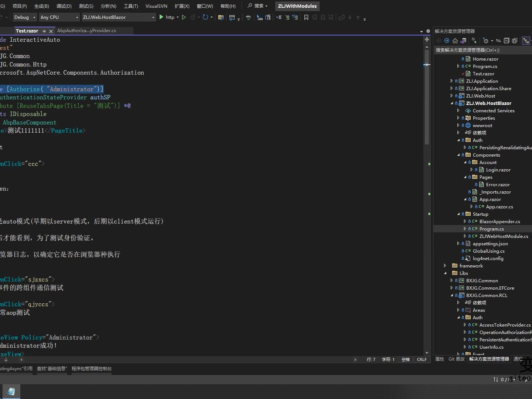Select Login.razor in Solution Explorer
The height and width of the screenshot is (399, 532).
[498, 170]
